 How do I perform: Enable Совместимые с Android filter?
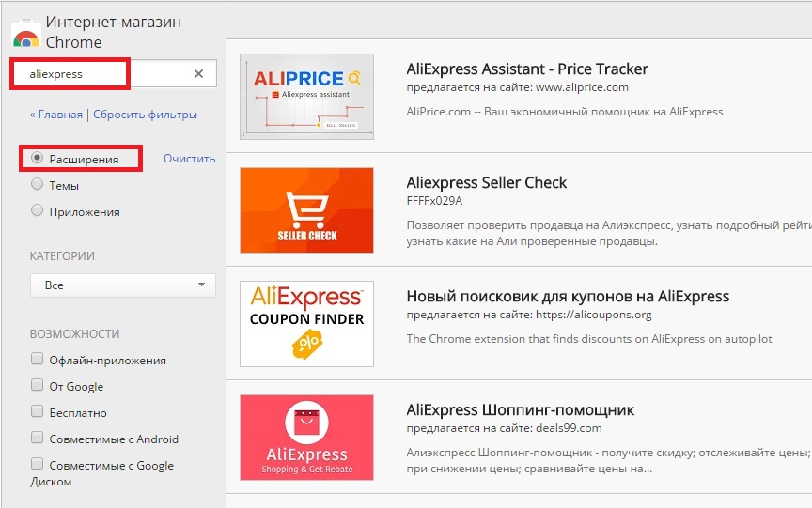(x=38, y=438)
